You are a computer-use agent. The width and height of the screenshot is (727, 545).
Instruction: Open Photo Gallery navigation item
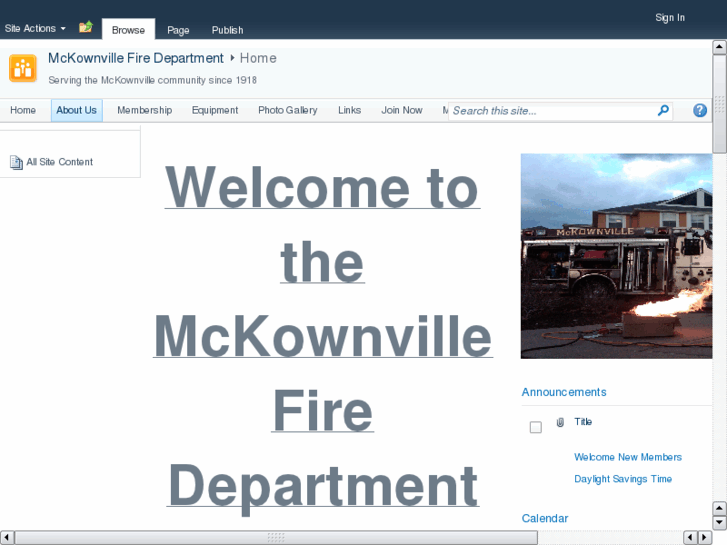pyautogui.click(x=288, y=110)
